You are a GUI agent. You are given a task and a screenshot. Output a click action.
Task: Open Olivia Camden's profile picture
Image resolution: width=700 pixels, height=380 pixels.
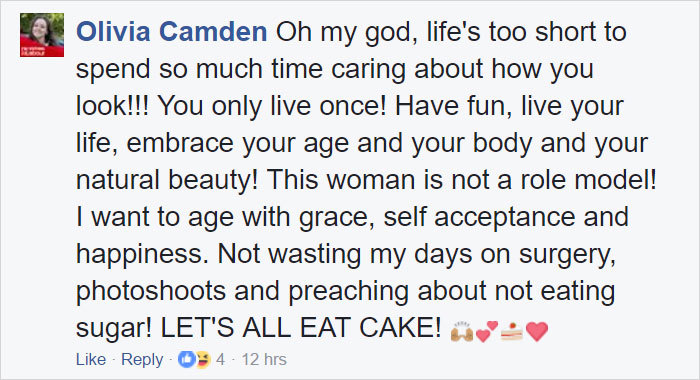tap(42, 35)
